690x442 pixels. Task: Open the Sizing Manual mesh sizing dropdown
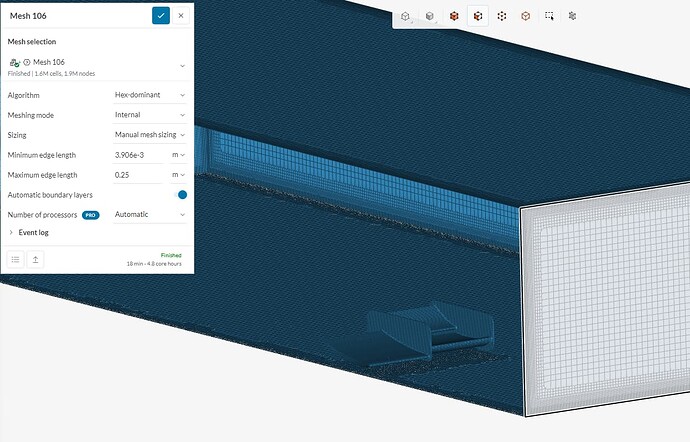pos(150,135)
